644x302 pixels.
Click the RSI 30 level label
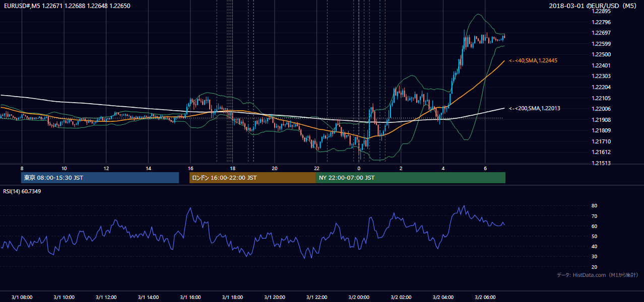click(x=594, y=257)
